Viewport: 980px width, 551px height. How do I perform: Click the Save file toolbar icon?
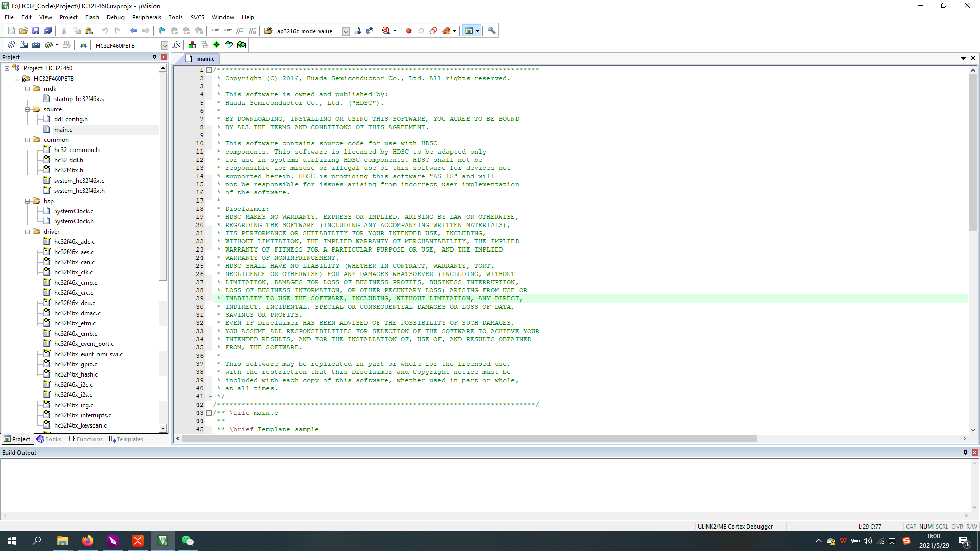pos(36,31)
